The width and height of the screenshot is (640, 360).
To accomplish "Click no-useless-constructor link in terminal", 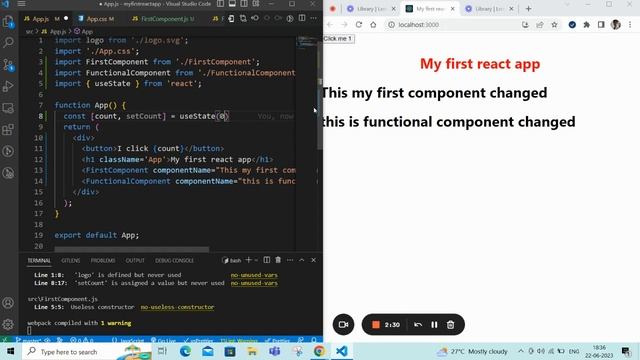I will [177, 307].
